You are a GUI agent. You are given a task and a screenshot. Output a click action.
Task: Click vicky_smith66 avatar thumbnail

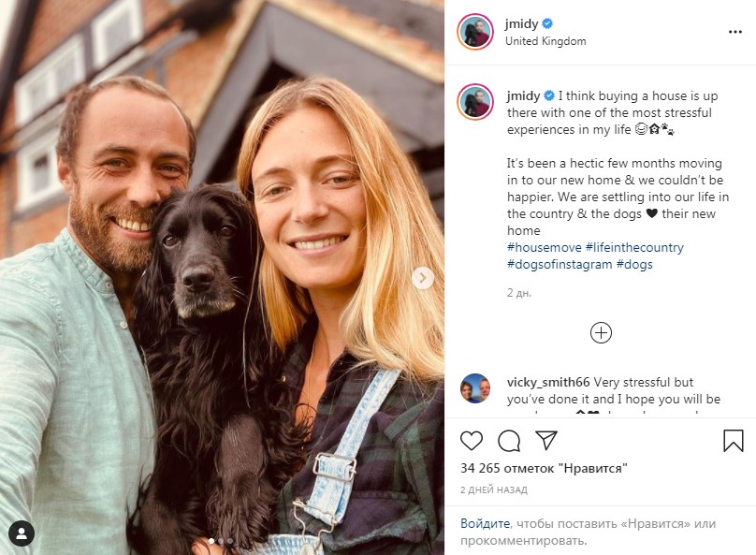[x=475, y=388]
